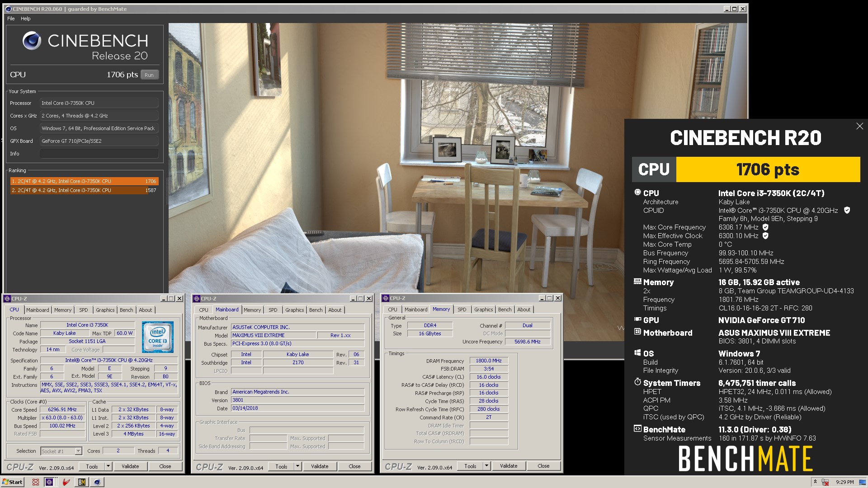The width and height of the screenshot is (868, 488).
Task: Open the BenchMate BM taskbar icon
Action: coord(82,482)
